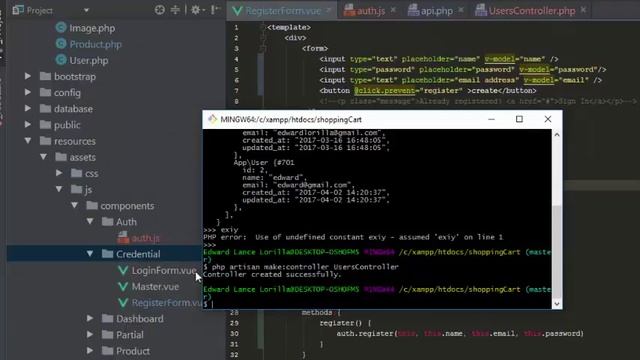The height and width of the screenshot is (360, 640).
Task: Click "Controller created successfully." output line
Action: (272, 274)
